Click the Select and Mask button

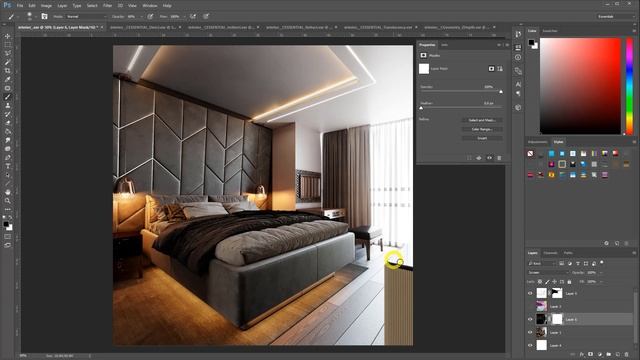point(482,120)
